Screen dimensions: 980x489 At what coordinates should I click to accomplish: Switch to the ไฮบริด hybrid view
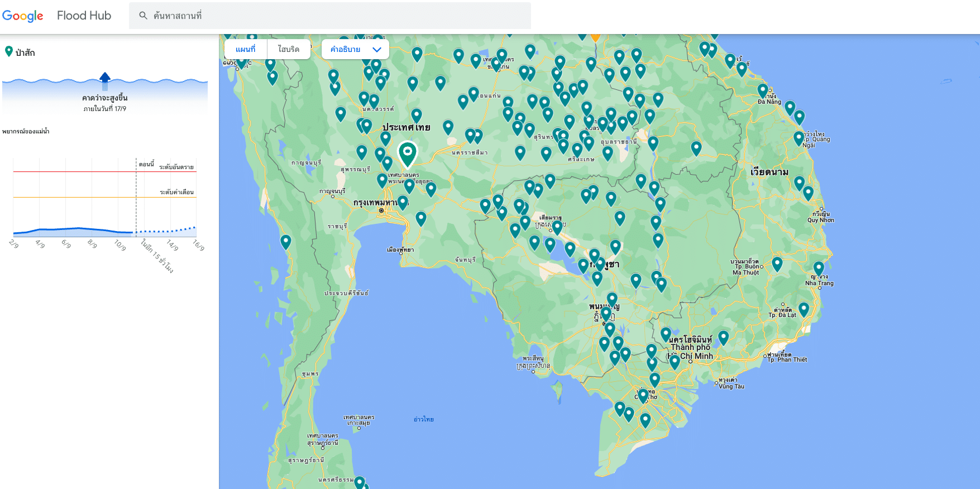289,49
